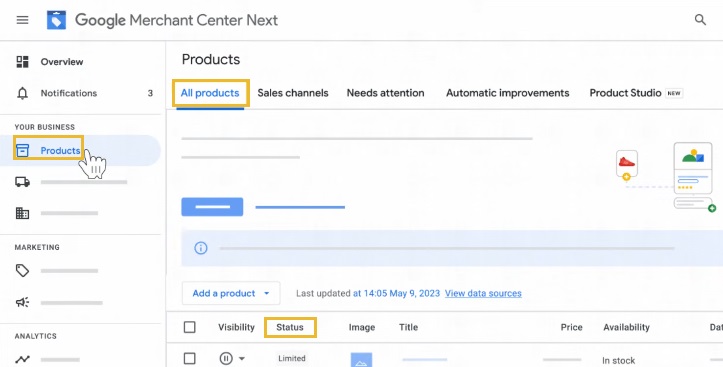This screenshot has width=723, height=367.
Task: Expand the visibility dropdown arrow in first row
Action: click(x=242, y=359)
